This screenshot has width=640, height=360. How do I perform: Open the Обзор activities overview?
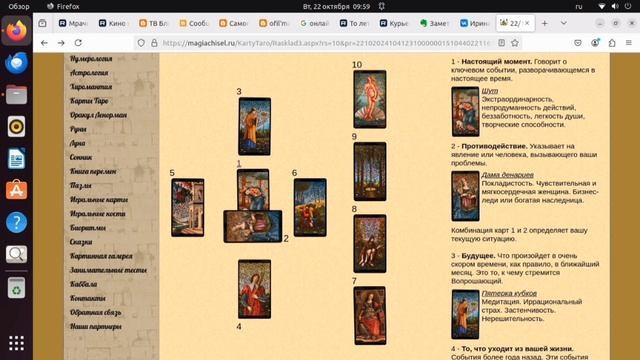19,6
